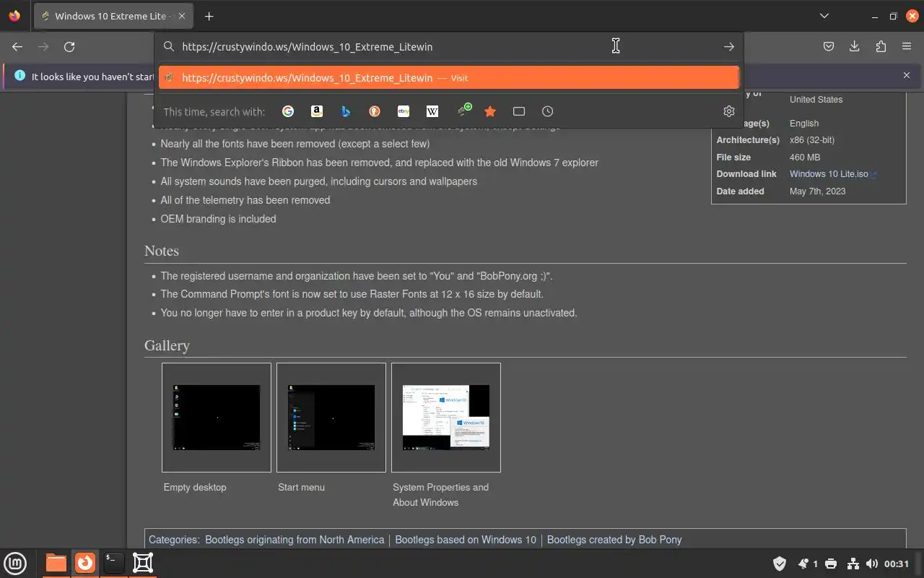Open the extensions puzzle icon
The width and height of the screenshot is (924, 578).
click(x=881, y=47)
